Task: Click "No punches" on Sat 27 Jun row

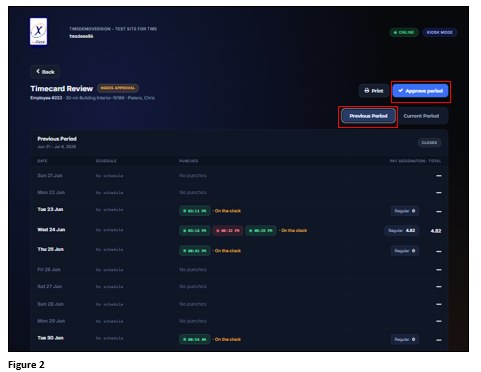Action: [x=193, y=286]
